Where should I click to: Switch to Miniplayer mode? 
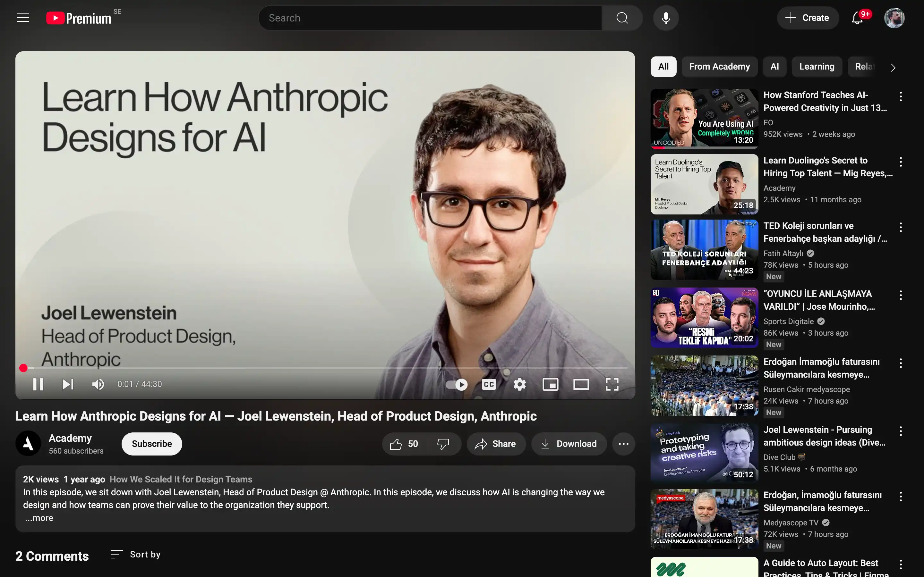pos(551,384)
